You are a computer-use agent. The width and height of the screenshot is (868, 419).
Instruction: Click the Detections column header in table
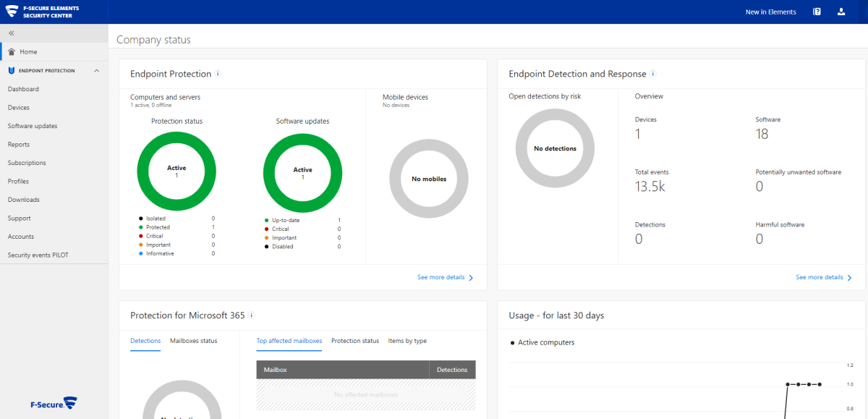point(452,370)
